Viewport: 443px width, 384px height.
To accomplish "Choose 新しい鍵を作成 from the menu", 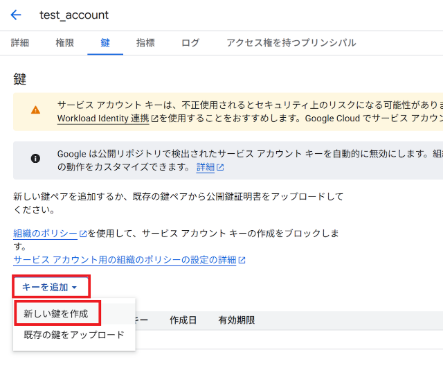I will click(x=56, y=314).
